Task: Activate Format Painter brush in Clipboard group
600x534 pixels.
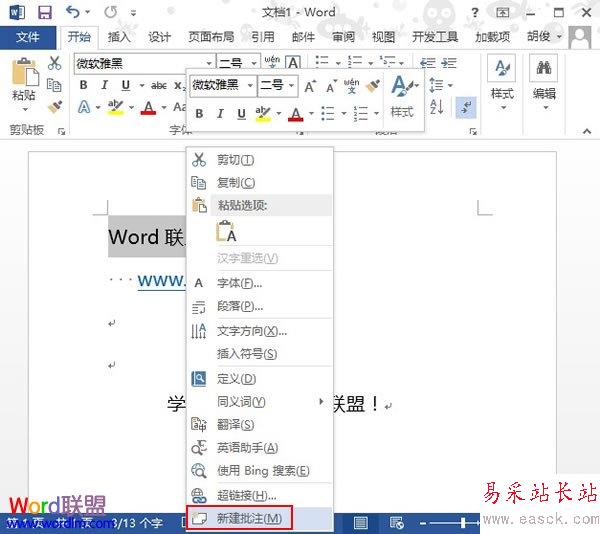Action: 55,106
